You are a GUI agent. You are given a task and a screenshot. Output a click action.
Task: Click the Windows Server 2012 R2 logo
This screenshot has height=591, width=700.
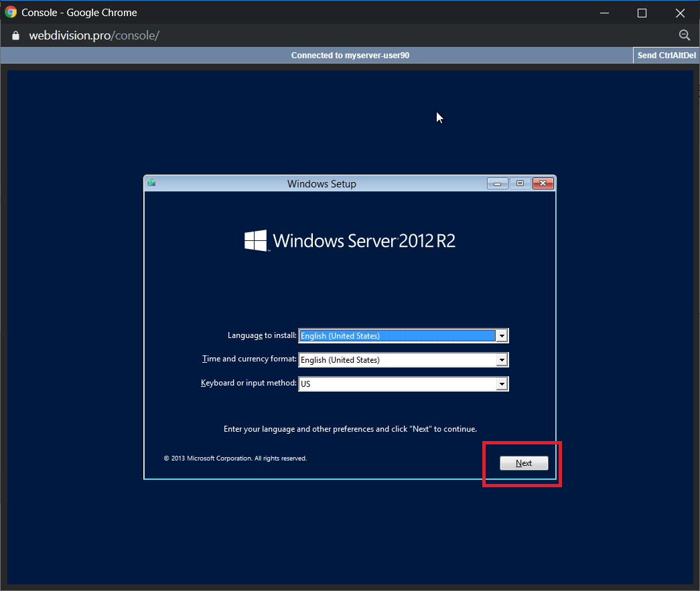(350, 241)
